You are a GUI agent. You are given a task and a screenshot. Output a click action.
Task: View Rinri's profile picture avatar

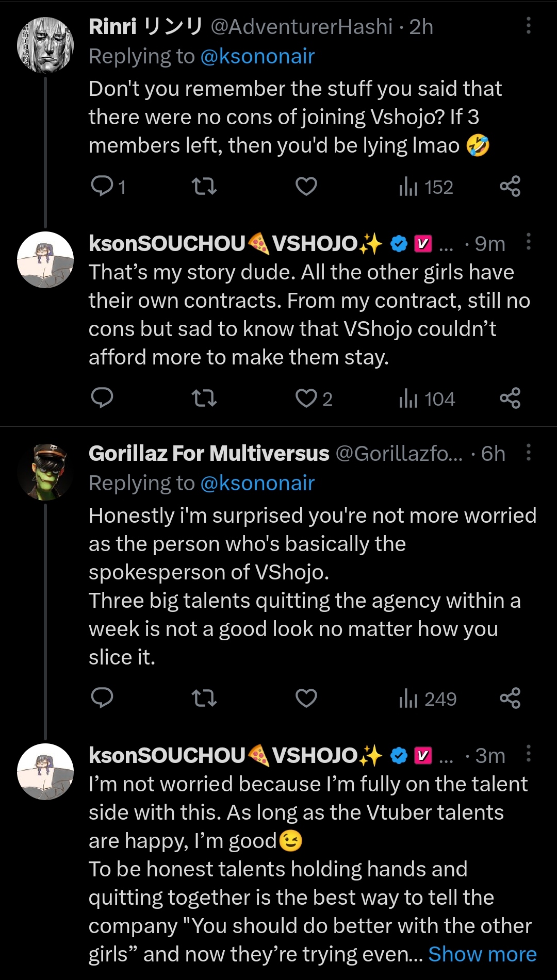(45, 45)
